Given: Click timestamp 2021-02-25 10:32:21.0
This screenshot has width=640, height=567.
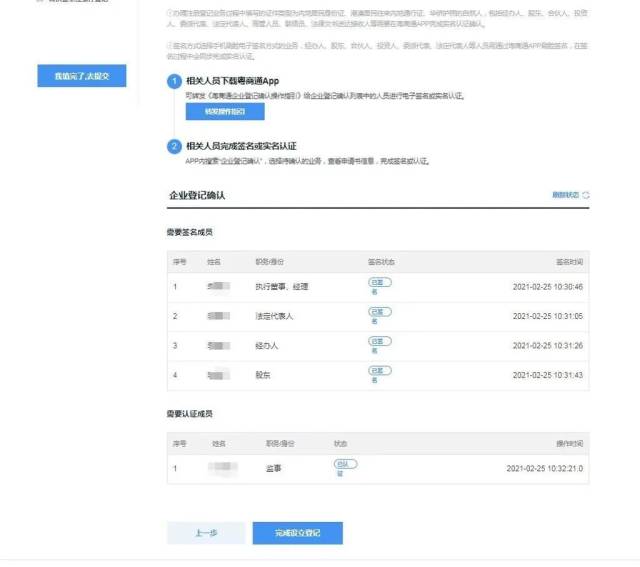Looking at the screenshot, I should tap(544, 469).
